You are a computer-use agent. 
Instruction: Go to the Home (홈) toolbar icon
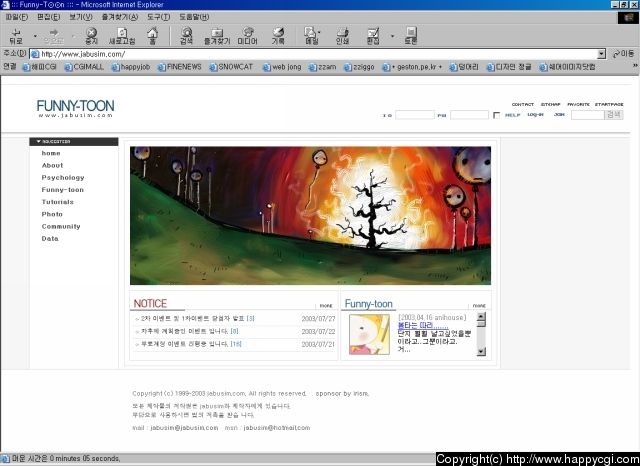(x=152, y=36)
